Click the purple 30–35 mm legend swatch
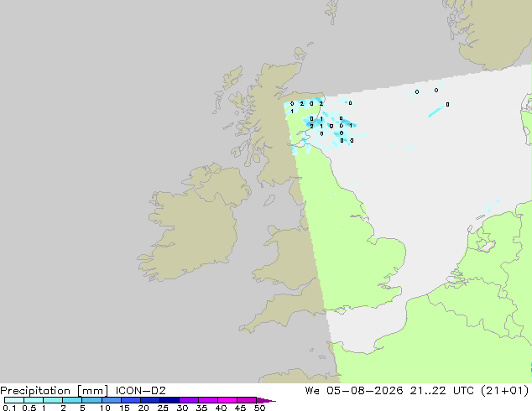 click(189, 400)
